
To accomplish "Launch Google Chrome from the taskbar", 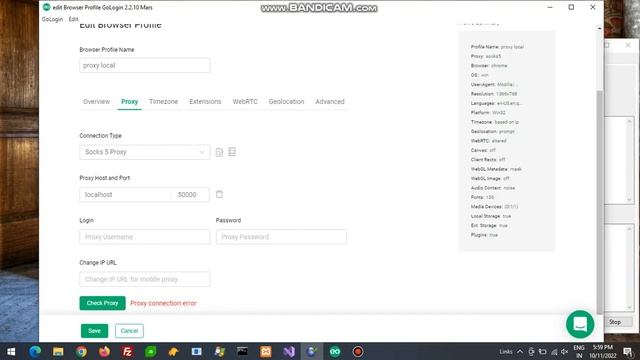I will coord(81,351).
